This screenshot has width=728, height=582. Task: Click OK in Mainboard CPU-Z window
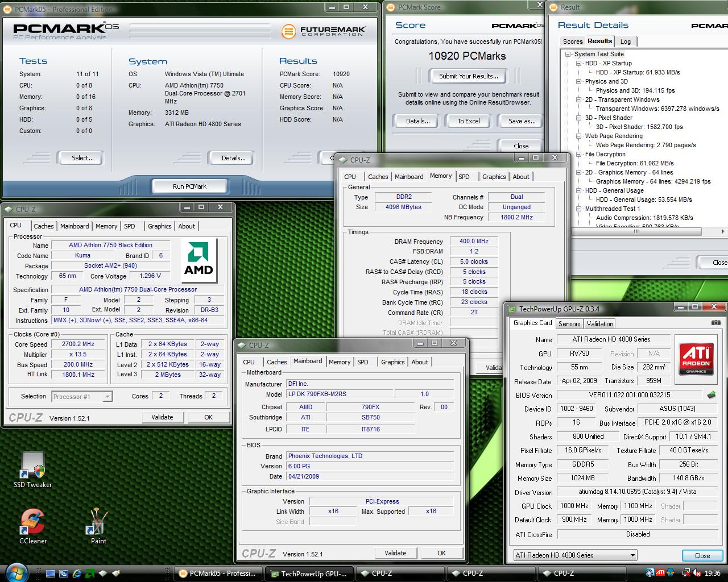(x=441, y=553)
